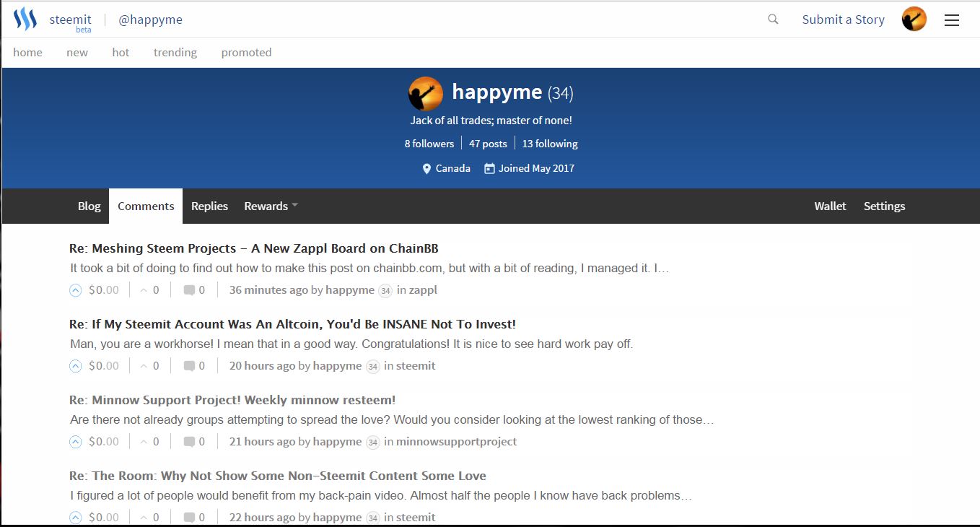Click author happyme in zappl row
The image size is (980, 527).
(350, 290)
